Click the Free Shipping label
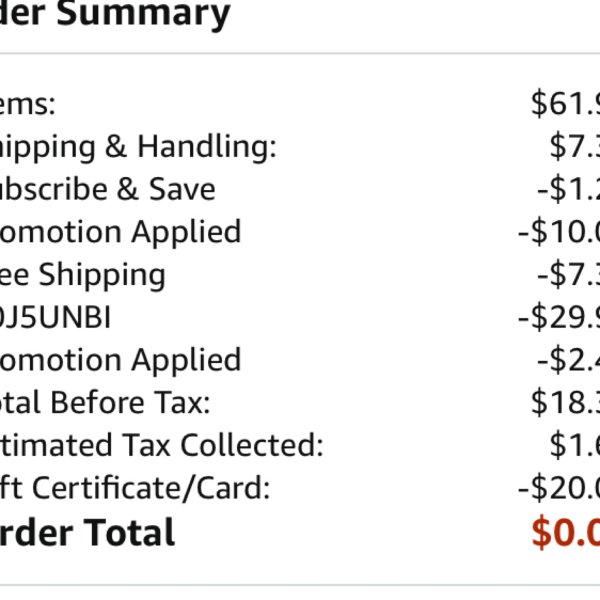The width and height of the screenshot is (600, 600). (x=83, y=275)
